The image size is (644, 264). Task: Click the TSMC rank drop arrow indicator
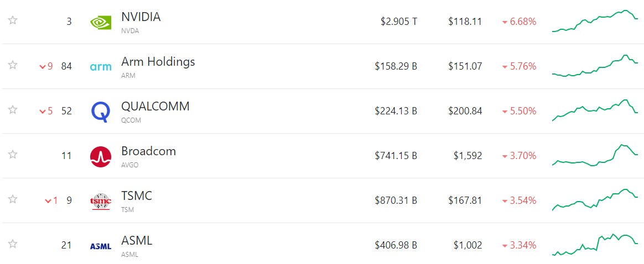coord(49,201)
